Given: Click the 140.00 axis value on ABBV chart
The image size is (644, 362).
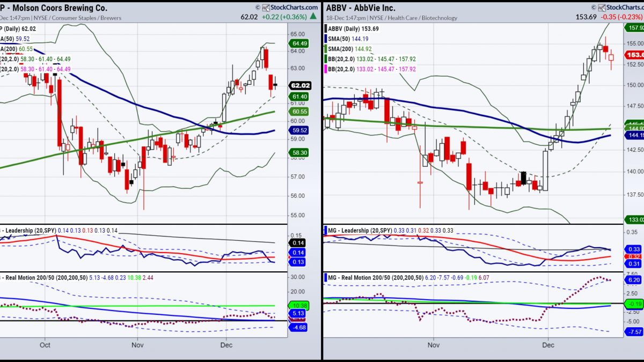Looking at the screenshot, I should [635, 172].
